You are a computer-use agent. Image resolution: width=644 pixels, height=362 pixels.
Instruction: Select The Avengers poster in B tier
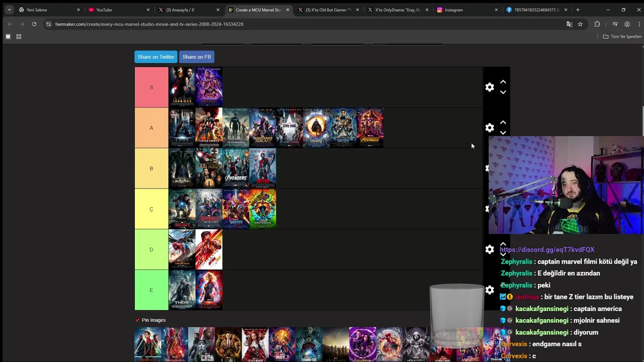pos(236,168)
